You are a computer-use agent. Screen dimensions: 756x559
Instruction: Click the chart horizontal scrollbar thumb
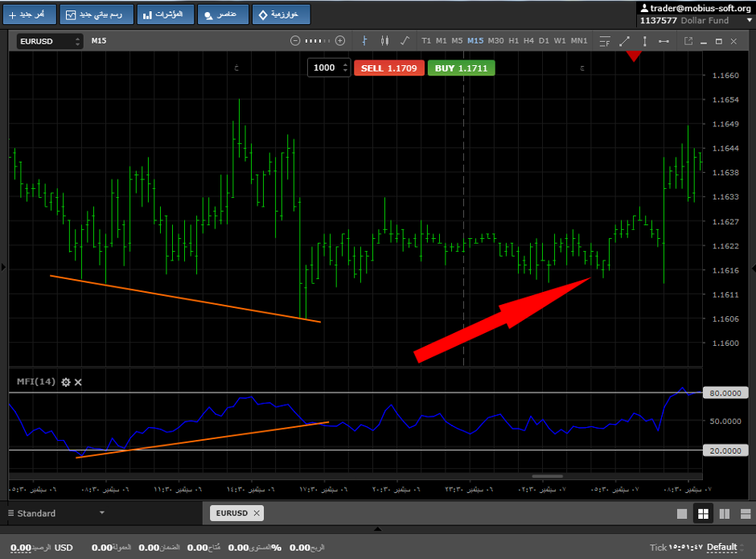pyautogui.click(x=547, y=476)
